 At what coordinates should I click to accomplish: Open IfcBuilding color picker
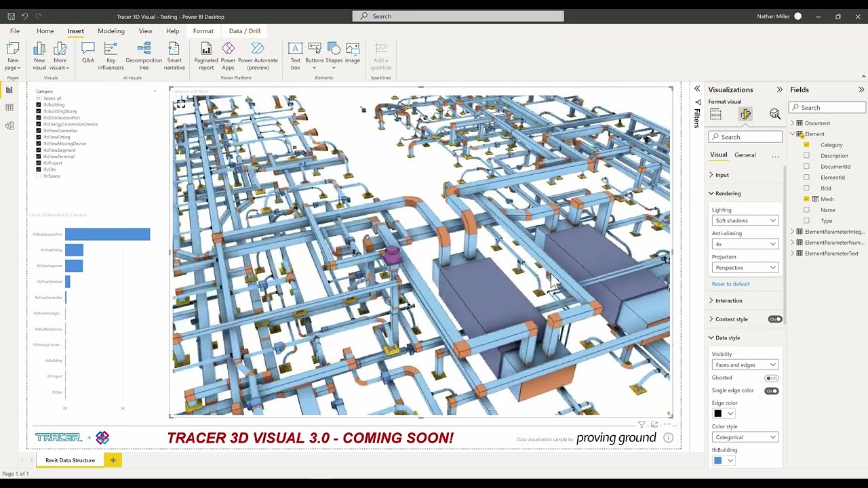point(724,460)
